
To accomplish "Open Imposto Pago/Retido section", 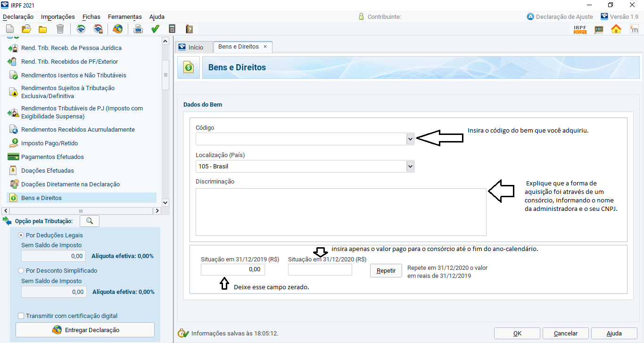I will (49, 143).
